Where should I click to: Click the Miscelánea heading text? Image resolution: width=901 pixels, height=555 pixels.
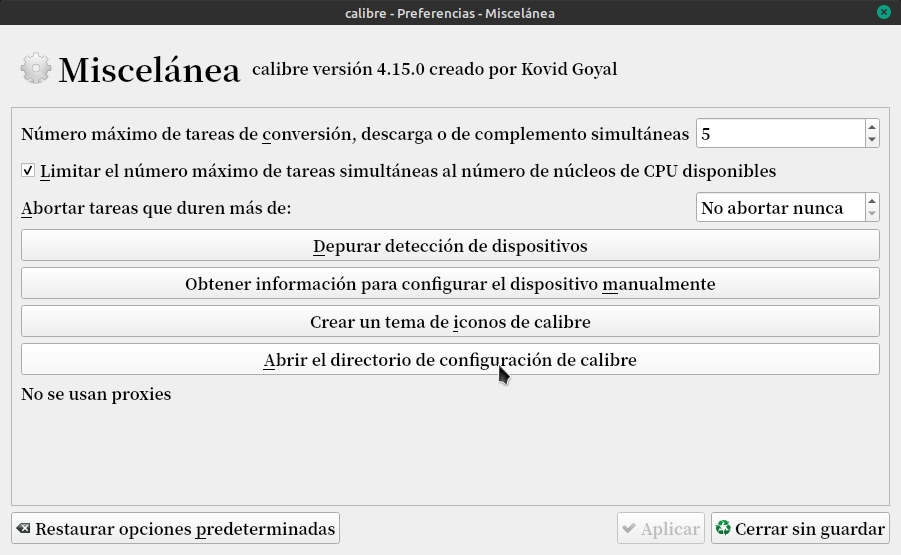(149, 70)
